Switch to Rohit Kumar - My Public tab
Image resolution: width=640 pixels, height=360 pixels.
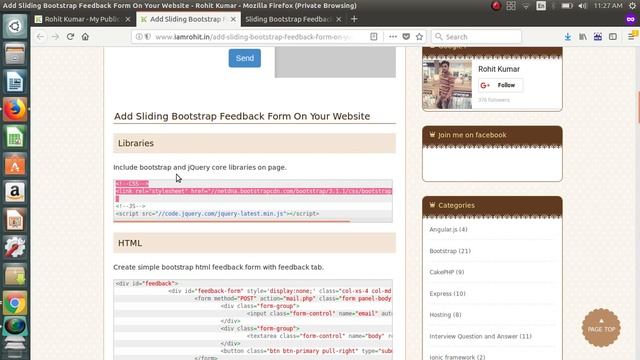point(82,19)
